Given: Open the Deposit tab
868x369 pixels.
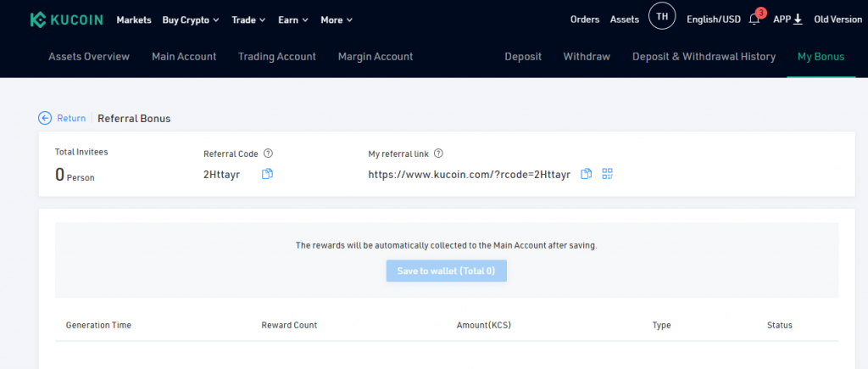Looking at the screenshot, I should point(523,57).
